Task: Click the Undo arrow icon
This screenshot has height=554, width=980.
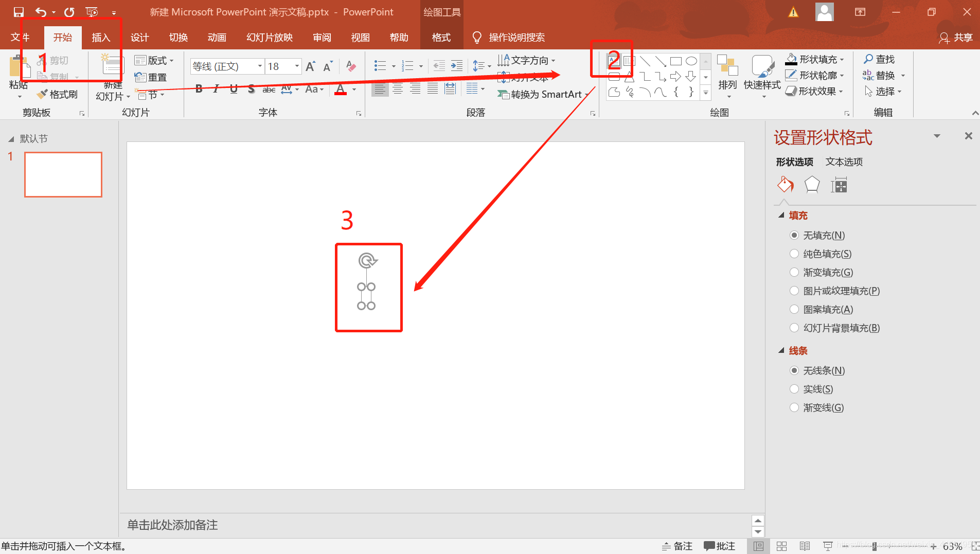Action: [41, 12]
